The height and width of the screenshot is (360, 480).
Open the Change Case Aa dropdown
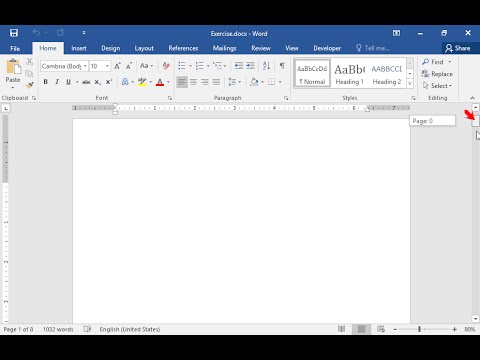coord(146,66)
